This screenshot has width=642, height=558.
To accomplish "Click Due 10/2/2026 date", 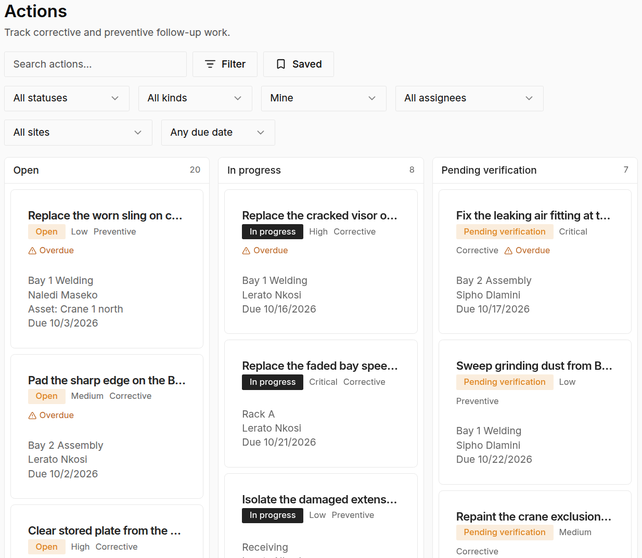I will (x=63, y=474).
